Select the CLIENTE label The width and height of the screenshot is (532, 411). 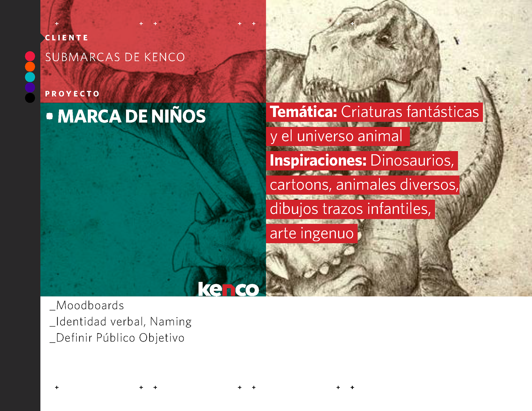pyautogui.click(x=66, y=38)
